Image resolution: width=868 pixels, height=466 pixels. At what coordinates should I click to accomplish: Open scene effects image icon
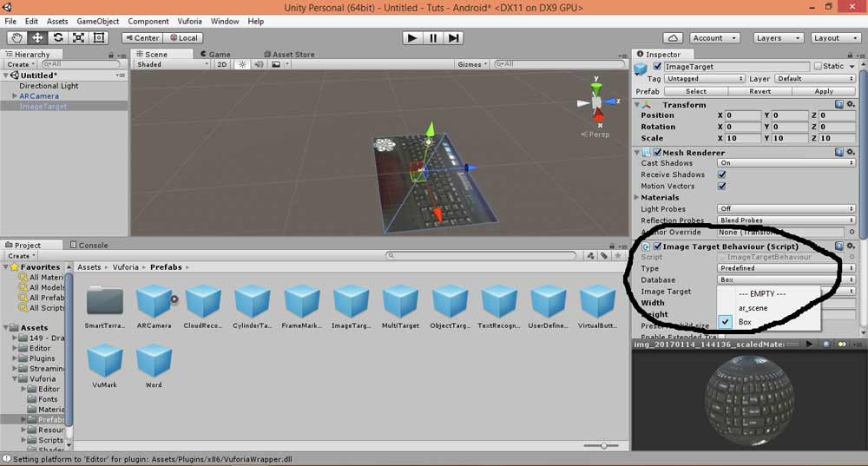point(276,64)
